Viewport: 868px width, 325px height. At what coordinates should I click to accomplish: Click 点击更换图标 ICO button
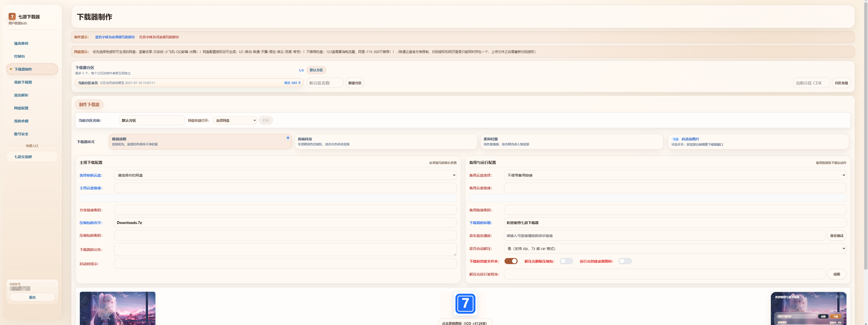pyautogui.click(x=465, y=322)
